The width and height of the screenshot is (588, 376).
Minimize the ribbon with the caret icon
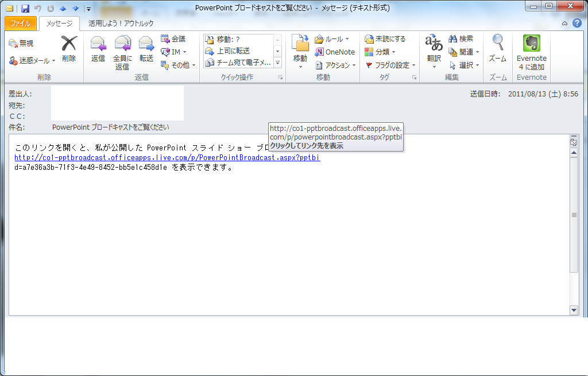(564, 23)
